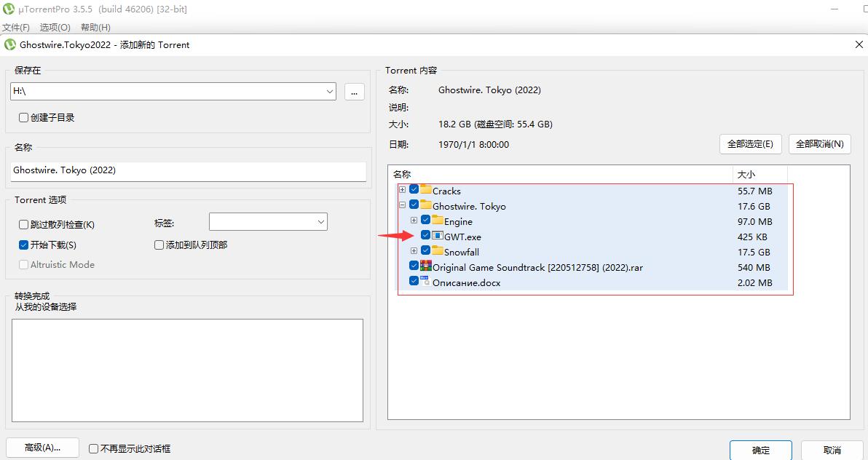Click the GWT.exe file icon
Image resolution: width=868 pixels, height=460 pixels.
pos(438,237)
